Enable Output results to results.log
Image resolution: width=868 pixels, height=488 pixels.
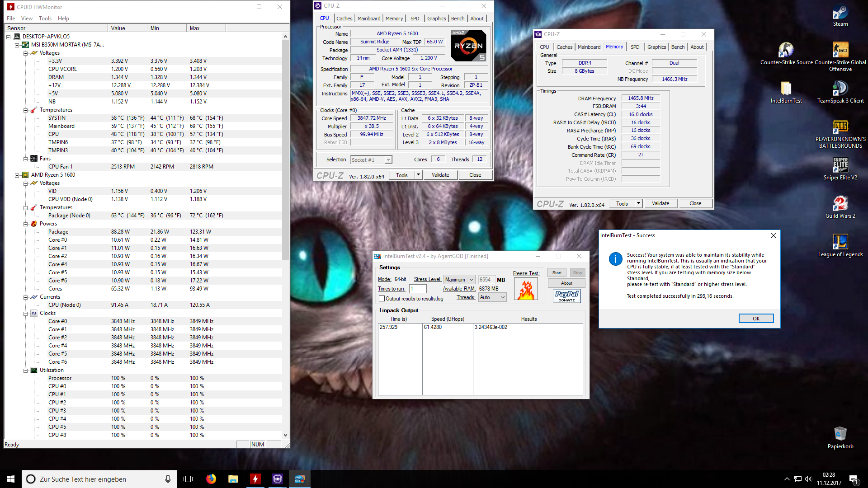click(x=382, y=299)
